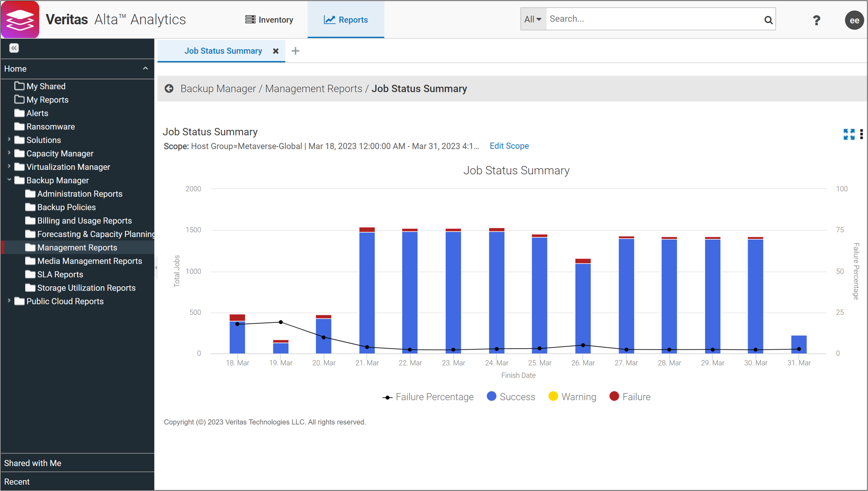Open the Recent section
This screenshot has width=868, height=491.
[77, 482]
